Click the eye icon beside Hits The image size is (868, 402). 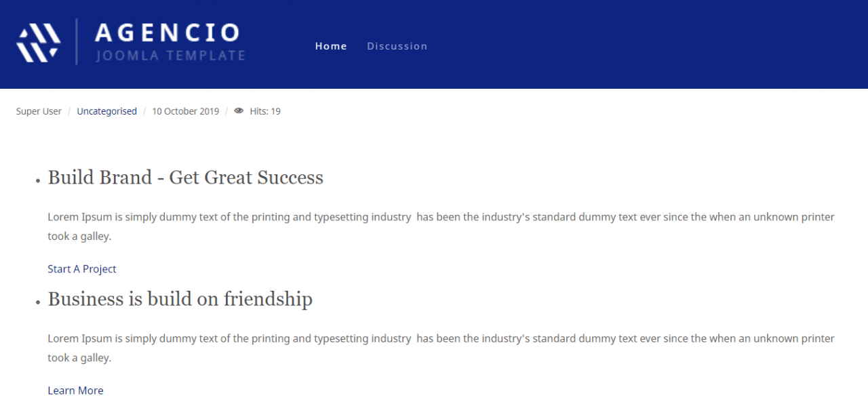pyautogui.click(x=239, y=111)
